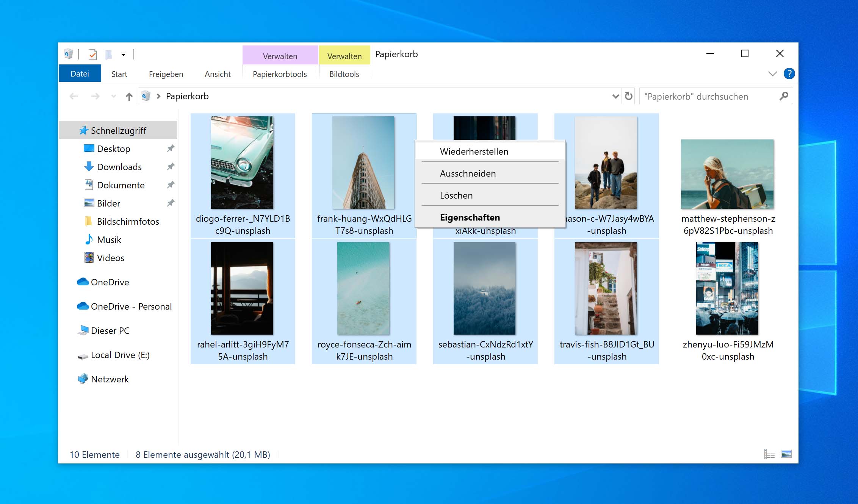Click the Forward navigation arrow
This screenshot has height=504, width=858.
(95, 96)
